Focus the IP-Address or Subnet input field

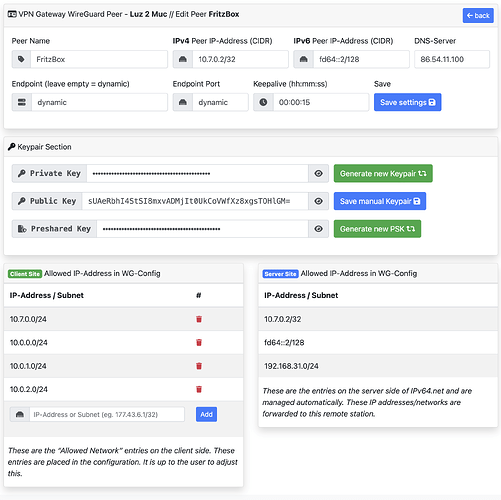pos(107,414)
